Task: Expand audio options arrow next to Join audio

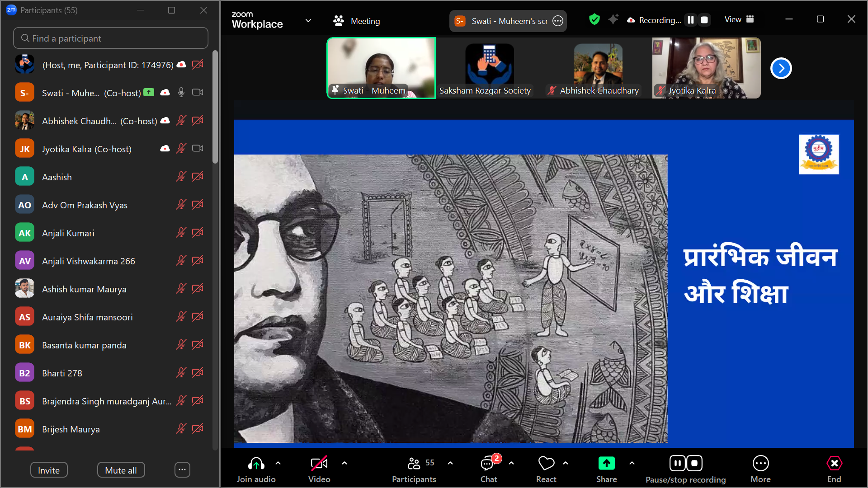Action: click(x=278, y=463)
